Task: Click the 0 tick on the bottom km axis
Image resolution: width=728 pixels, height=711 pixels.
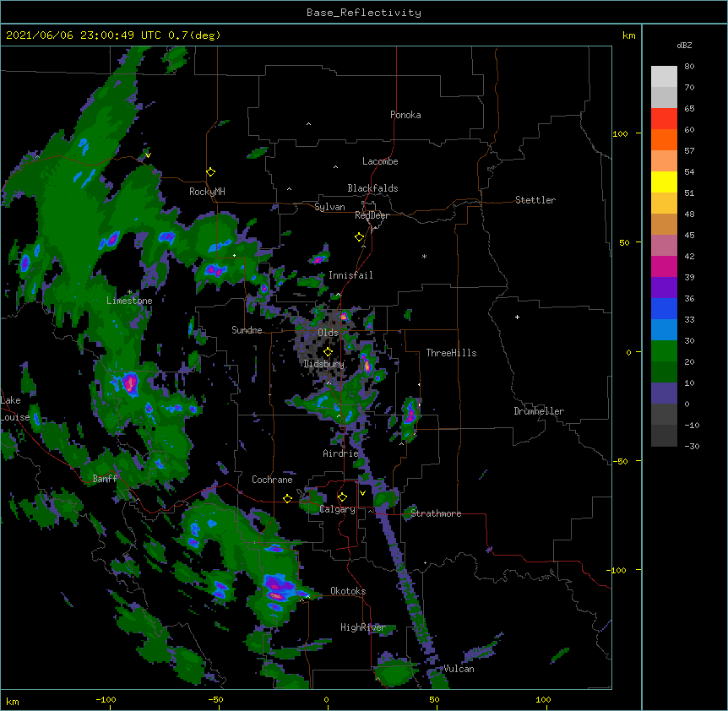Action: point(326,699)
